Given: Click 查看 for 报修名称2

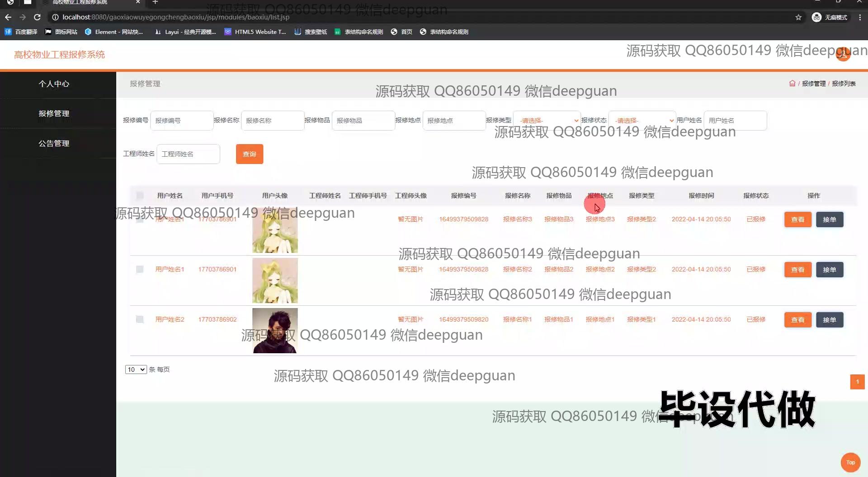Looking at the screenshot, I should (x=797, y=270).
